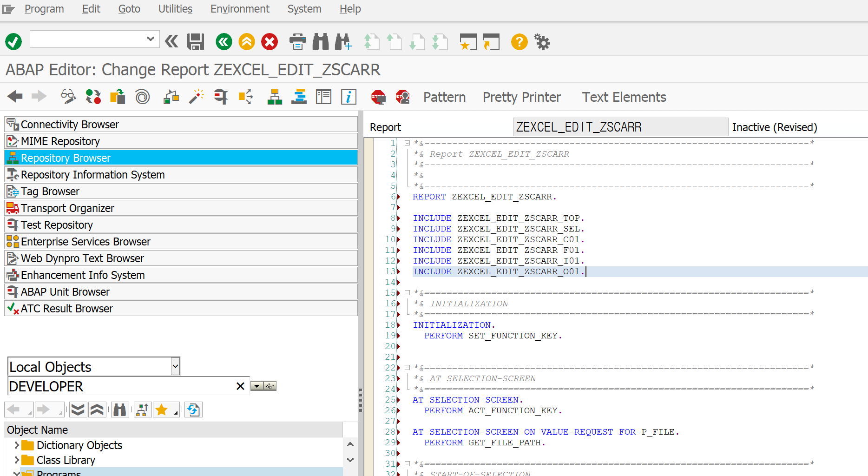This screenshot has width=868, height=476.
Task: Click the Find binoculars icon
Action: [321, 42]
